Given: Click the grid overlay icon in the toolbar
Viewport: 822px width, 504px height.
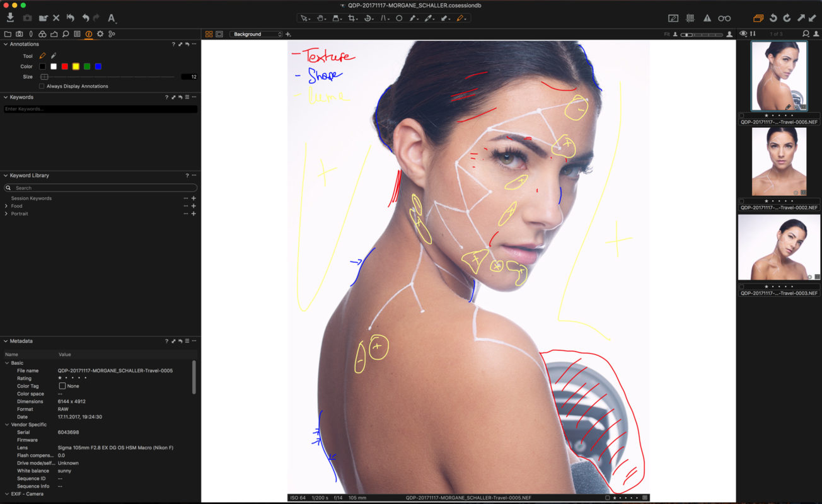Looking at the screenshot, I should [x=690, y=19].
